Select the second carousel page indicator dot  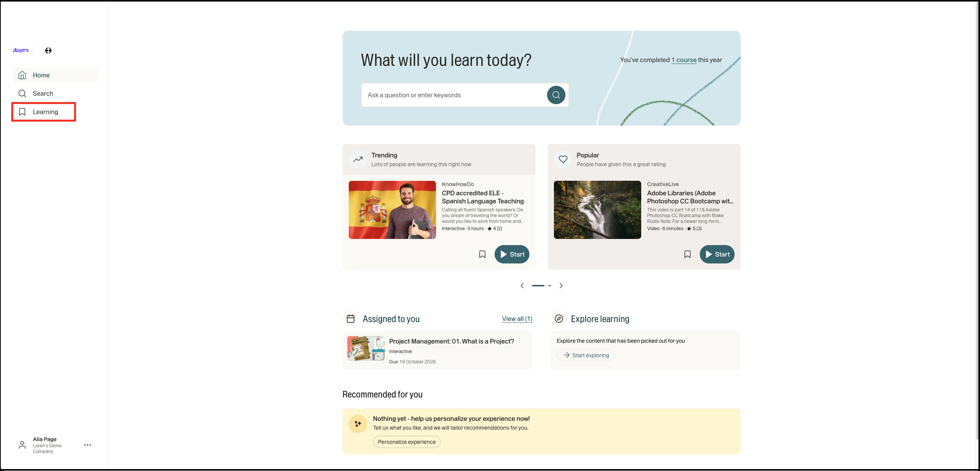pos(550,286)
